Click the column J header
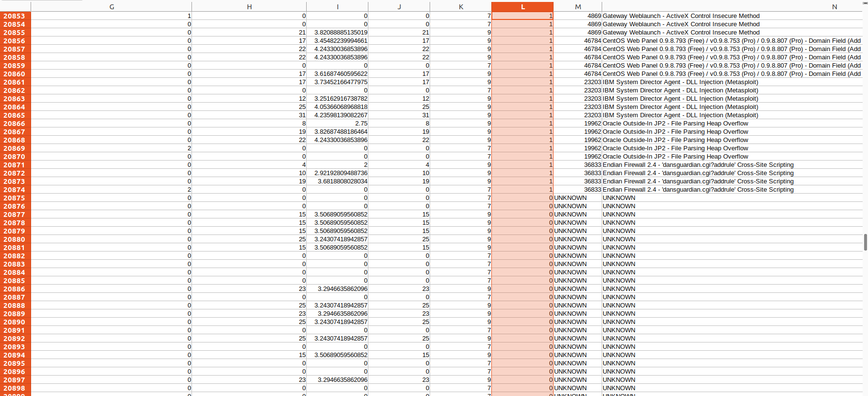The width and height of the screenshot is (868, 396). pyautogui.click(x=399, y=7)
